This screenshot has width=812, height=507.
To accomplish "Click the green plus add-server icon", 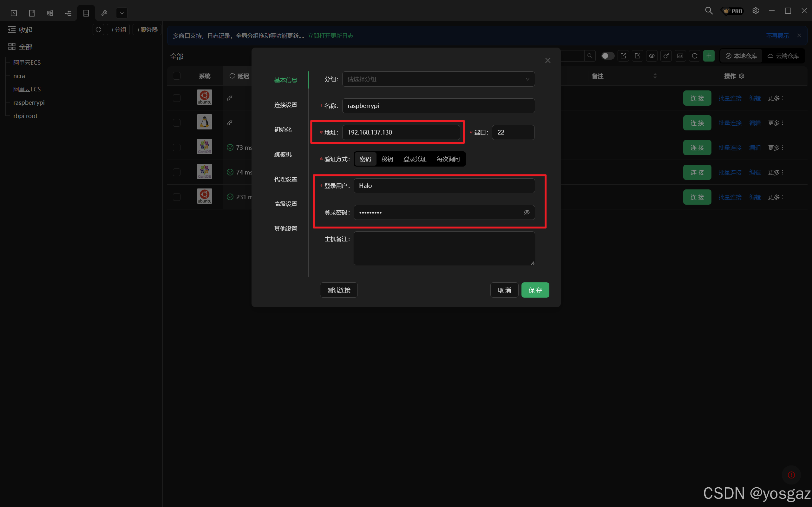I will (x=709, y=56).
